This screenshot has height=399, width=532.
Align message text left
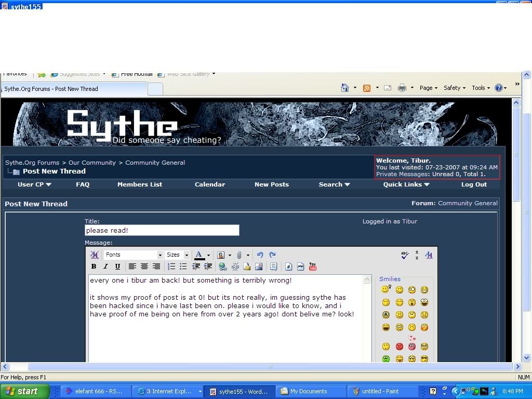tap(132, 267)
